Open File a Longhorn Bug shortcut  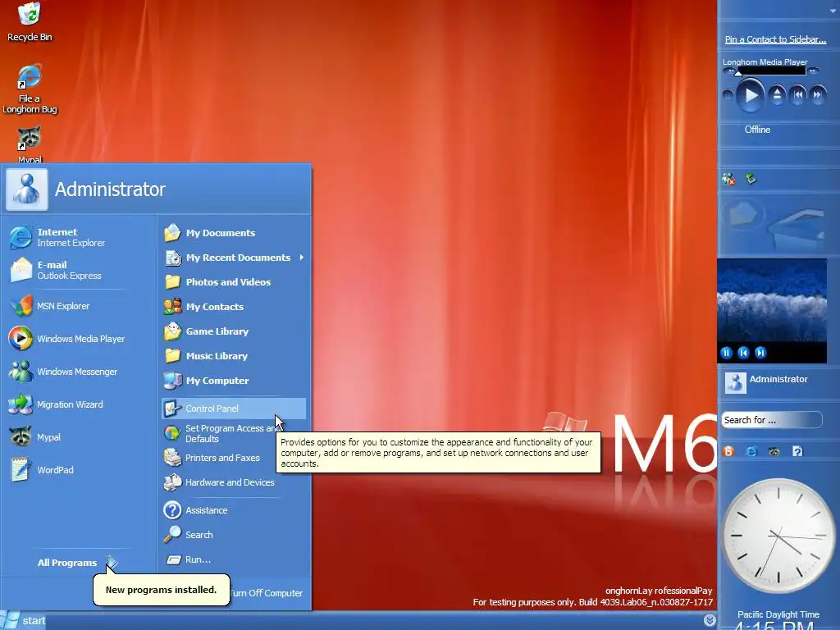click(x=30, y=89)
